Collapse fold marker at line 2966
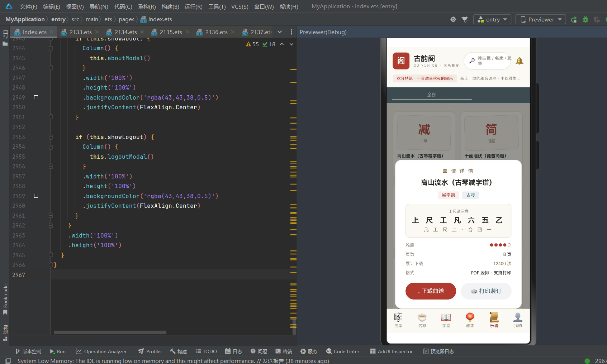Image resolution: width=607 pixels, height=364 pixels. click(51, 265)
